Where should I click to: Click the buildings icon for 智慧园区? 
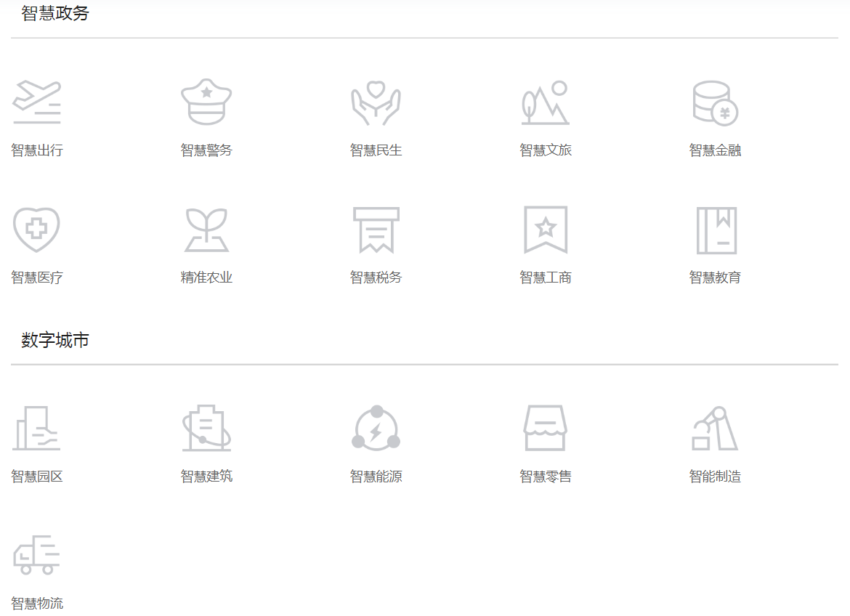[37, 429]
